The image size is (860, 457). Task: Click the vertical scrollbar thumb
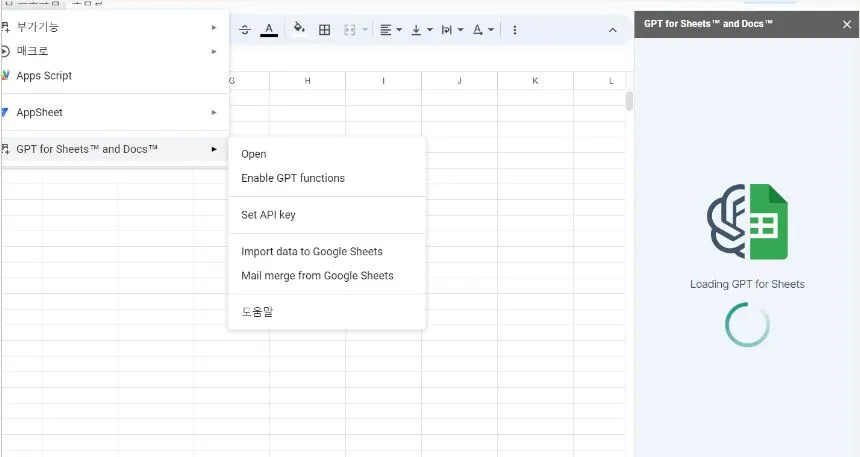[x=629, y=101]
